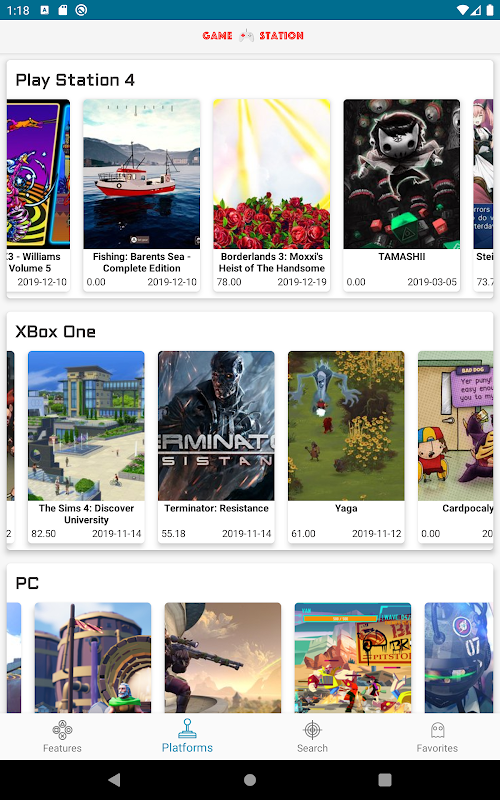This screenshot has height=800, width=500.
Task: Select the Play Station 4 section heading
Action: pyautogui.click(x=75, y=80)
